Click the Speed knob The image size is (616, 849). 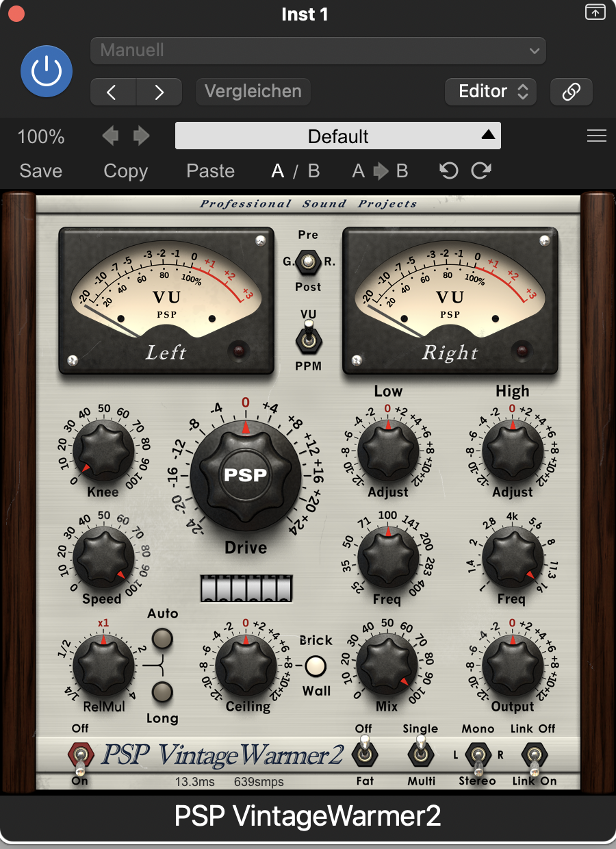(x=103, y=558)
